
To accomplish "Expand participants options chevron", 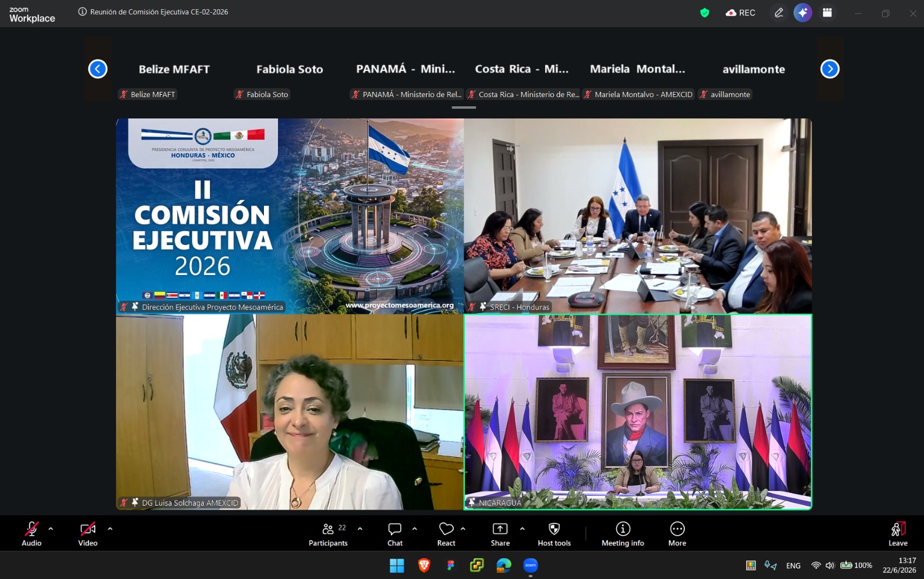I will tap(360, 529).
